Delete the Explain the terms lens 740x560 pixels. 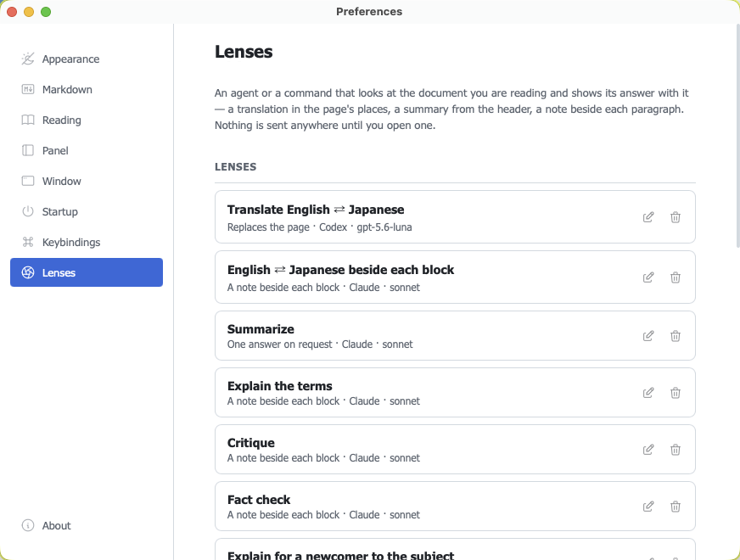[676, 393]
